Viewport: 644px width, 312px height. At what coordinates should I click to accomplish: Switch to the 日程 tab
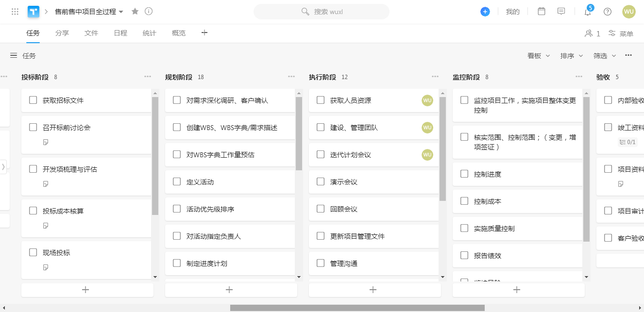(x=120, y=33)
